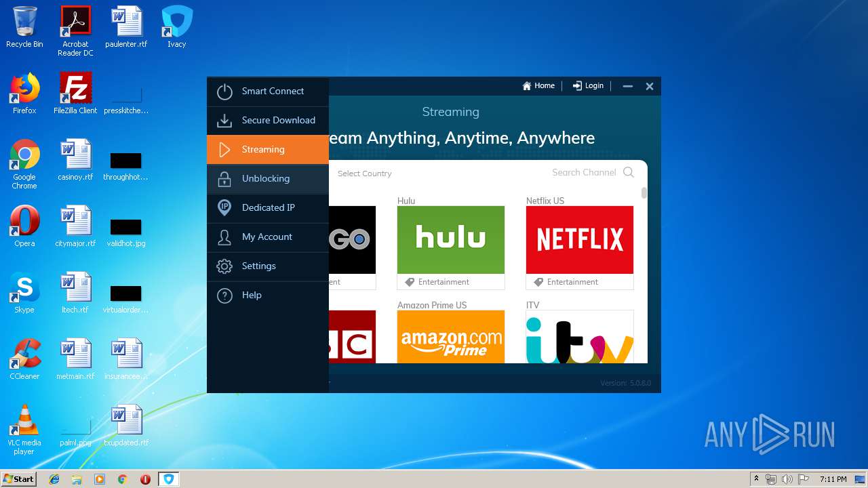
Task: Click the Entertainment tag under Netflix
Action: pos(566,282)
